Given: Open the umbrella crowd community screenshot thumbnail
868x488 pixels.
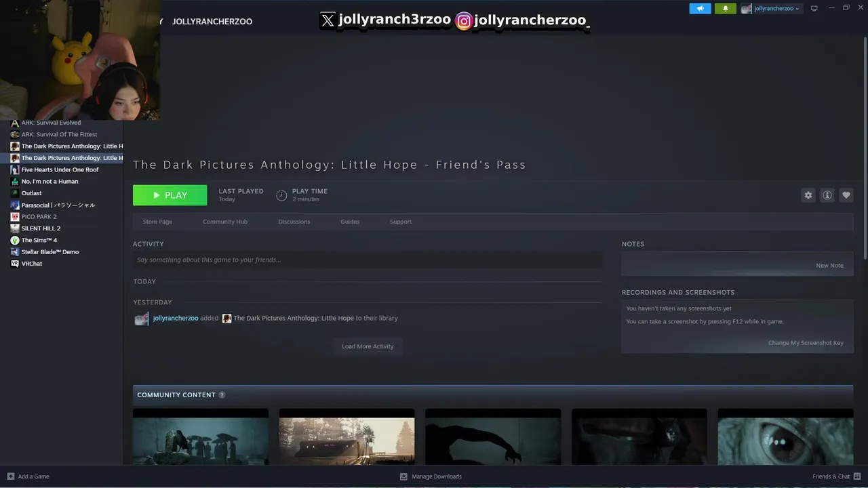Looking at the screenshot, I should click(x=201, y=437).
